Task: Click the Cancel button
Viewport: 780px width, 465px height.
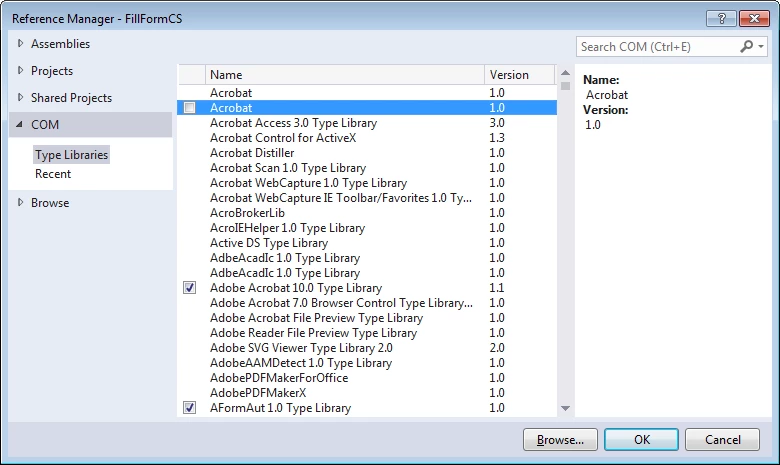Action: pyautogui.click(x=722, y=440)
